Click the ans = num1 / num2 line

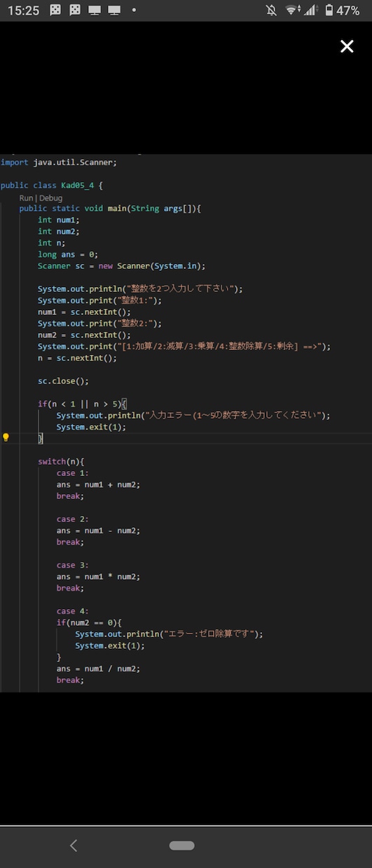98,668
